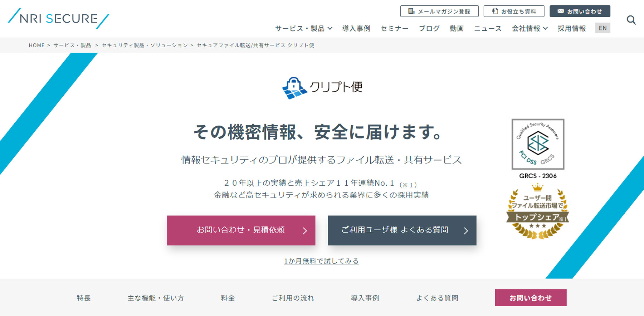Click the GRCS - 2306 label
644x316 pixels.
538,176
